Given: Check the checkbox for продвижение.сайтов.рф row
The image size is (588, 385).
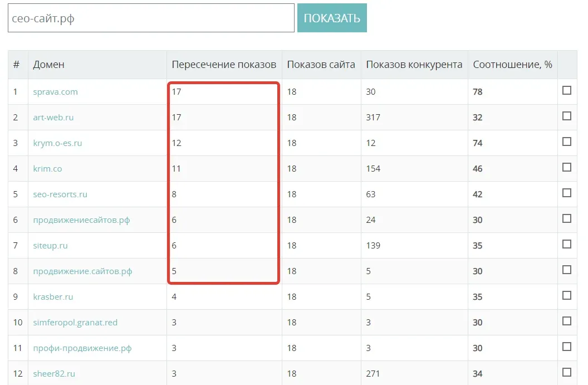Looking at the screenshot, I should click(x=567, y=270).
